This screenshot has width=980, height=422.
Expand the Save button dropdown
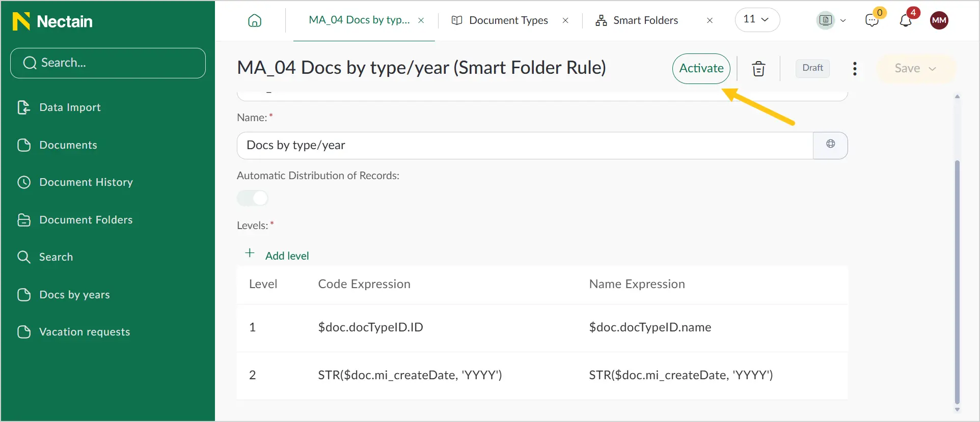(x=933, y=69)
